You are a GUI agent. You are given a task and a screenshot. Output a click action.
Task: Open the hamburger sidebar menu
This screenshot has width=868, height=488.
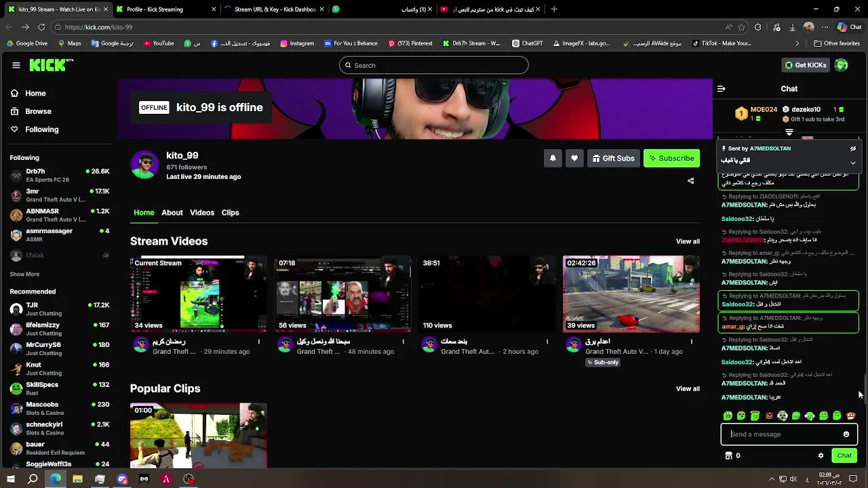[16, 65]
